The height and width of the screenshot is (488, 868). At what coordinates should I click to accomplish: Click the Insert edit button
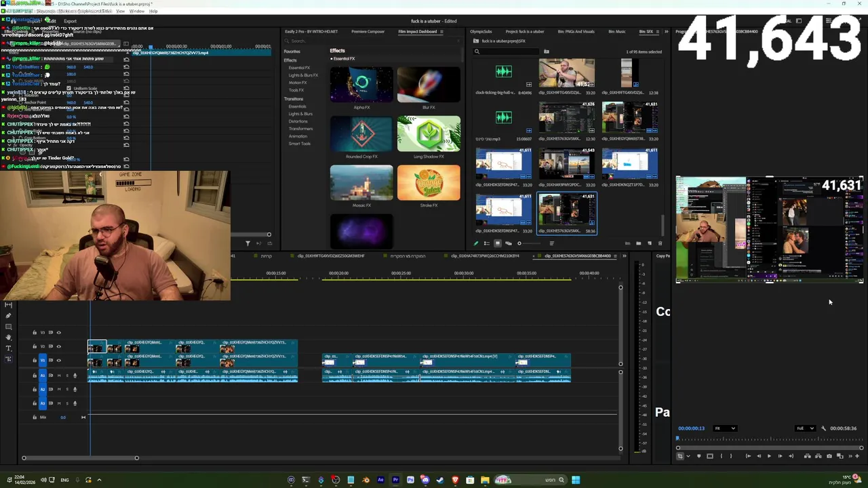point(807,456)
